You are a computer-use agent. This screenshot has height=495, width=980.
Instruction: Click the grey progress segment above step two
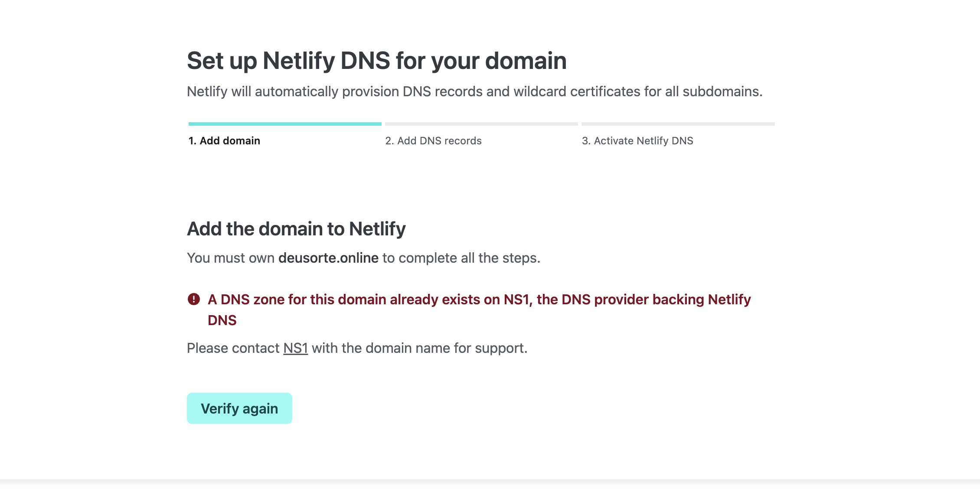click(481, 124)
